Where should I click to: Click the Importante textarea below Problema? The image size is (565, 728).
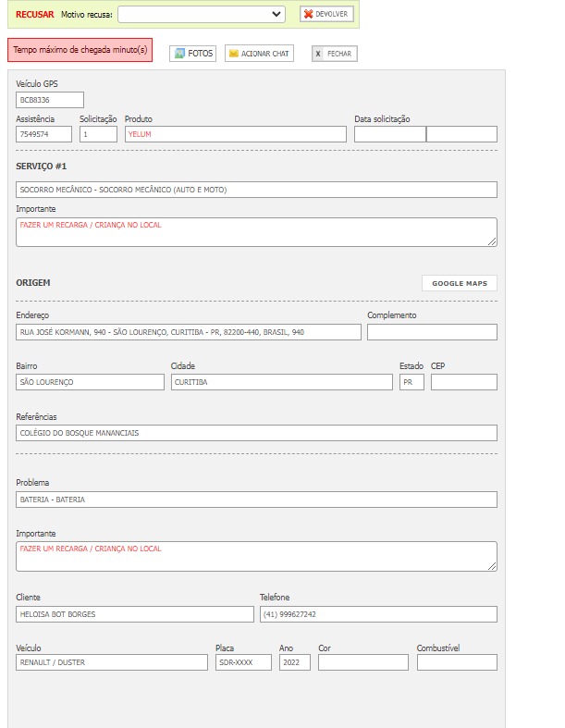coord(256,556)
